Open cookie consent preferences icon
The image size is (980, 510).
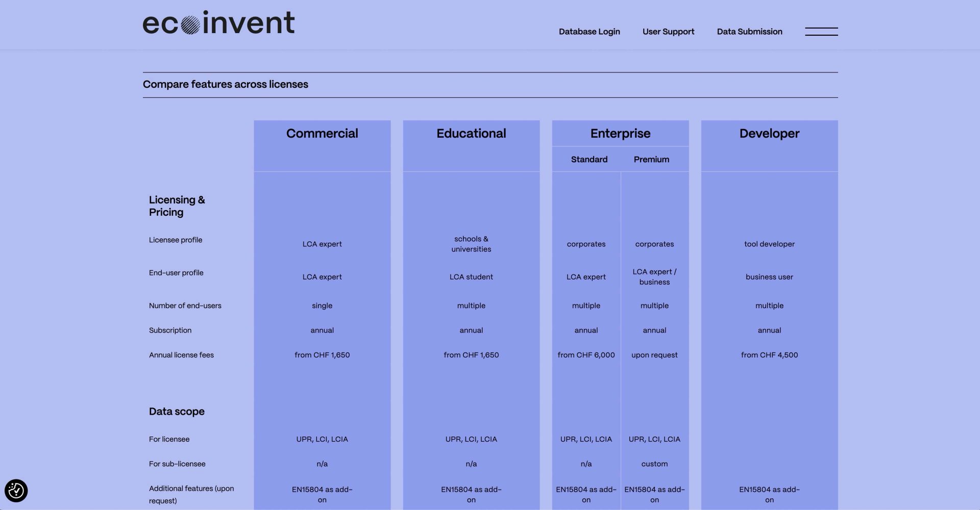[16, 491]
